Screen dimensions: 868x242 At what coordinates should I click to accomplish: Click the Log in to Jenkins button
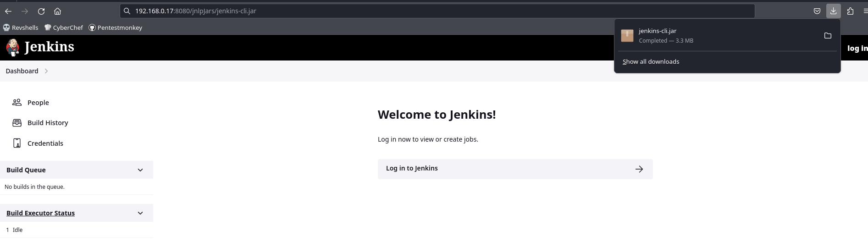tap(515, 169)
